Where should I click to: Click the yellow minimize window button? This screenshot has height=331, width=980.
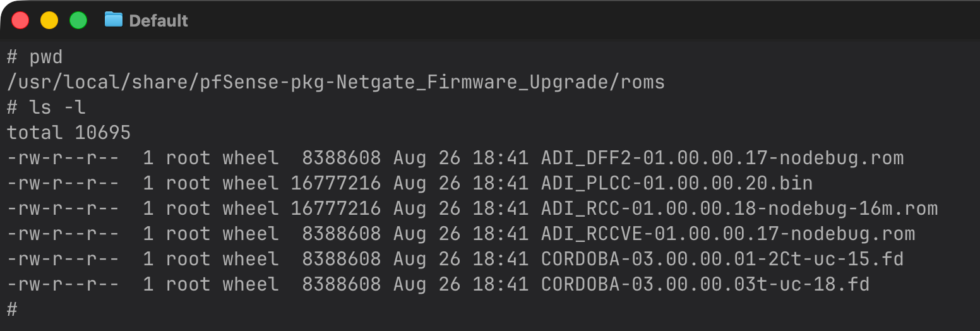pyautogui.click(x=49, y=20)
